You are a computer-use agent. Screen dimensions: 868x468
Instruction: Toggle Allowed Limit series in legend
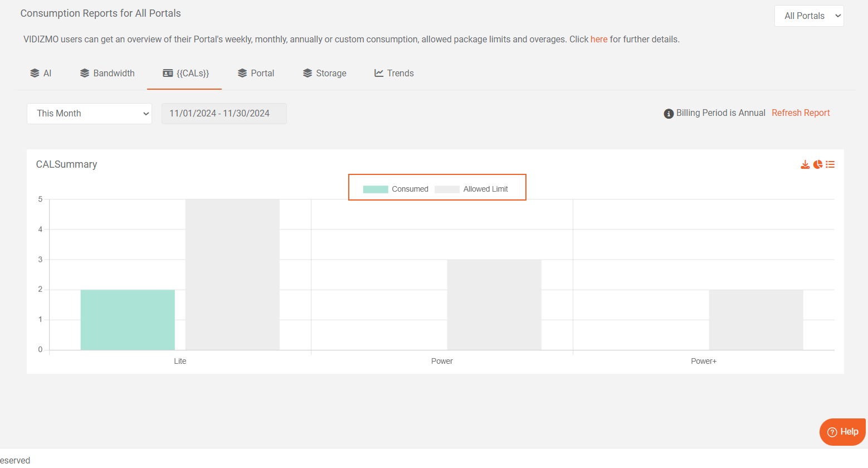coord(471,189)
